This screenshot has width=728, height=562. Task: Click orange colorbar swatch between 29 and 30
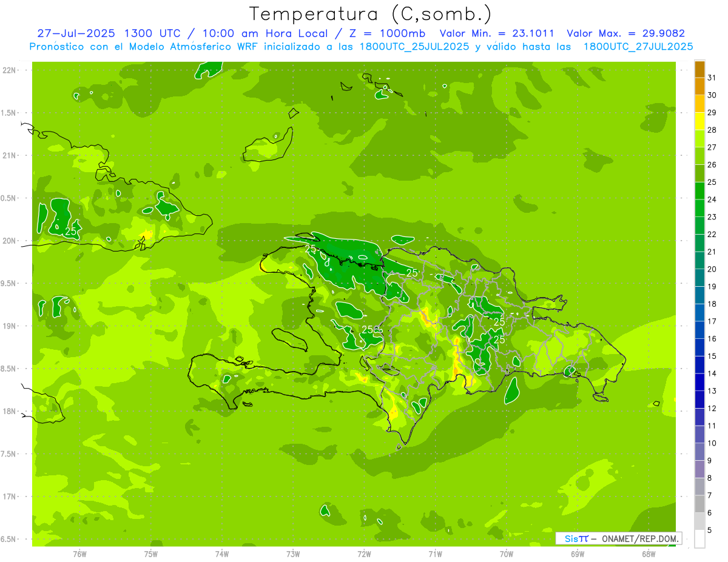699,104
